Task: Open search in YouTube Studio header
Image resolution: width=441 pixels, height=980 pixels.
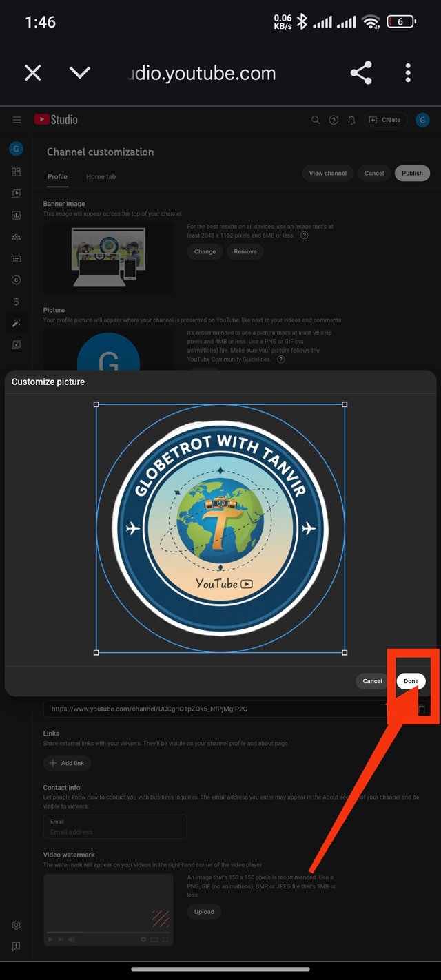Action: pyautogui.click(x=316, y=120)
